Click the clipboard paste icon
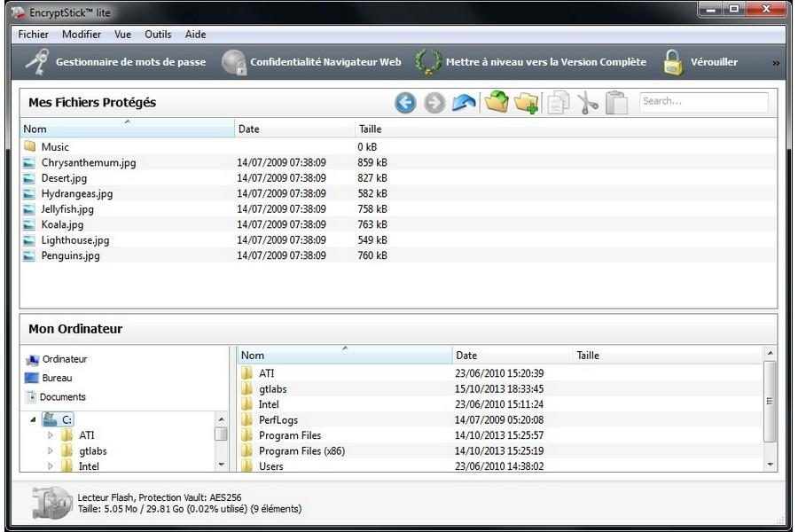The height and width of the screenshot is (532, 798). (616, 102)
